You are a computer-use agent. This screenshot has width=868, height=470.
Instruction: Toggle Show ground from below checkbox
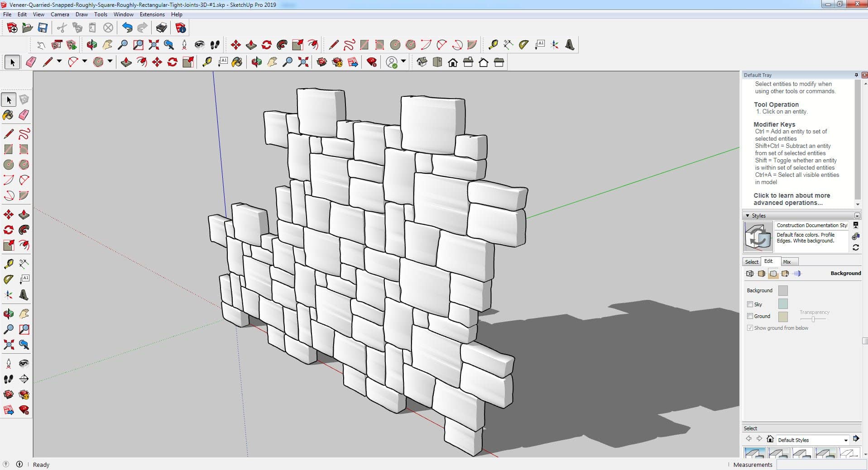[750, 328]
